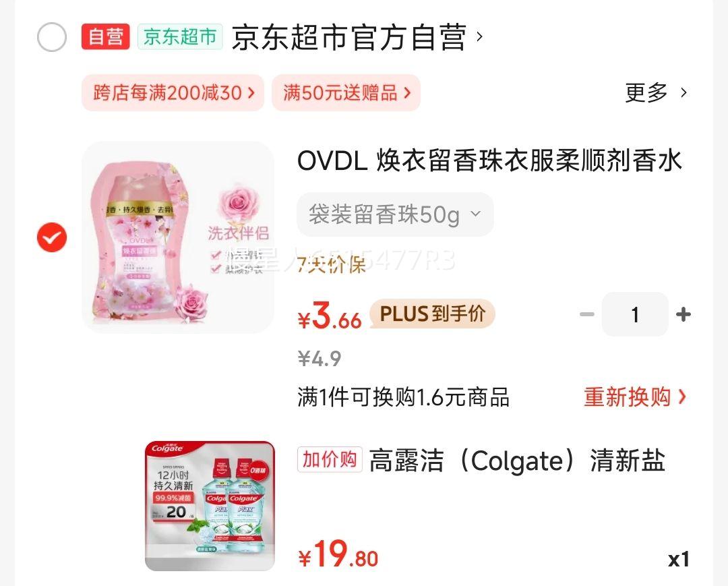Open the OVDL 留香珠 product thumbnail
The image size is (728, 586).
click(x=178, y=237)
